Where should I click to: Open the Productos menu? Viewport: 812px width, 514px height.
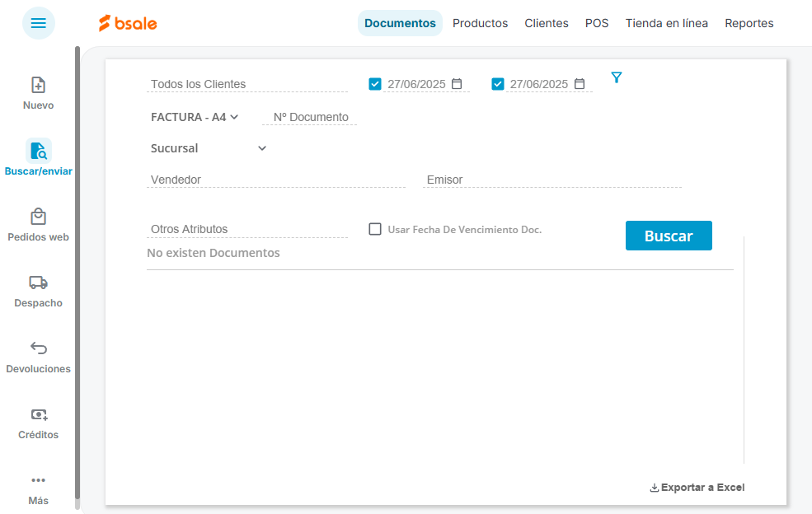pos(480,23)
